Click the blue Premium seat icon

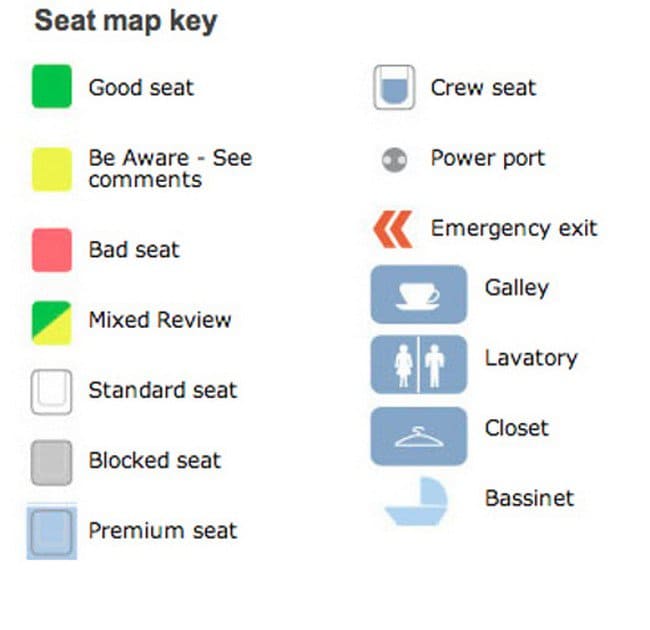coord(51,531)
